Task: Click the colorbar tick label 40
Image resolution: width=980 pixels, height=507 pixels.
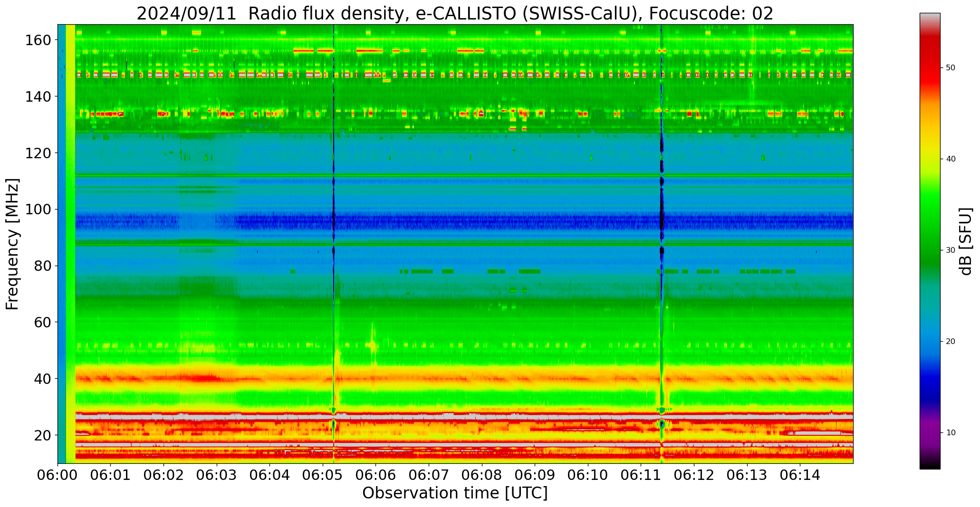Action: tap(951, 159)
